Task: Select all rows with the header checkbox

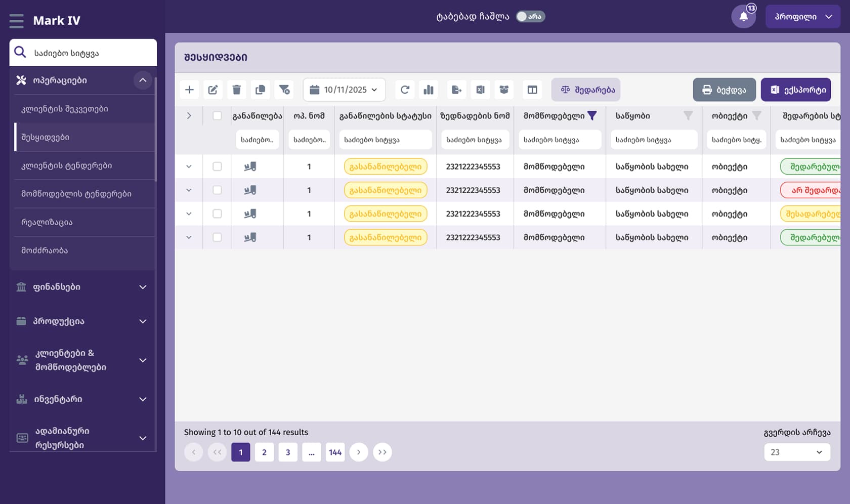Action: click(217, 115)
